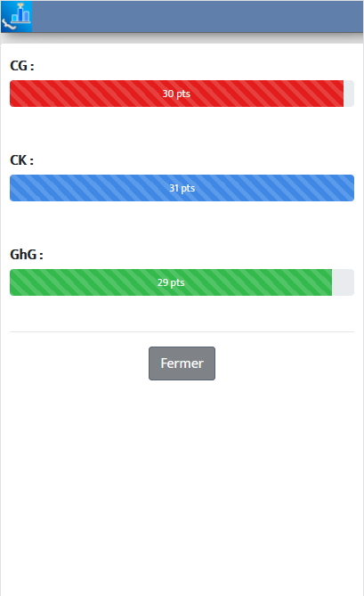Click the green GhG progress bar
Image resolution: width=364 pixels, height=596 pixels.
[171, 282]
